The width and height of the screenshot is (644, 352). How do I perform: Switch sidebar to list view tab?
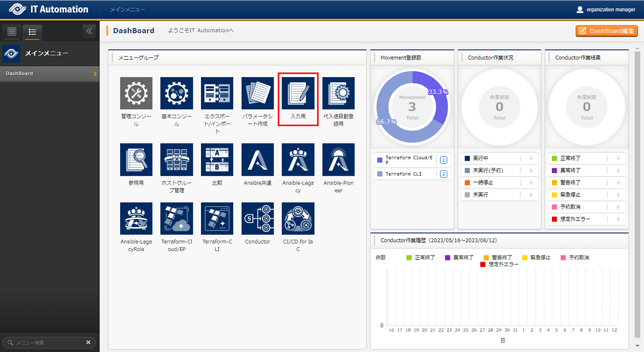pos(33,32)
